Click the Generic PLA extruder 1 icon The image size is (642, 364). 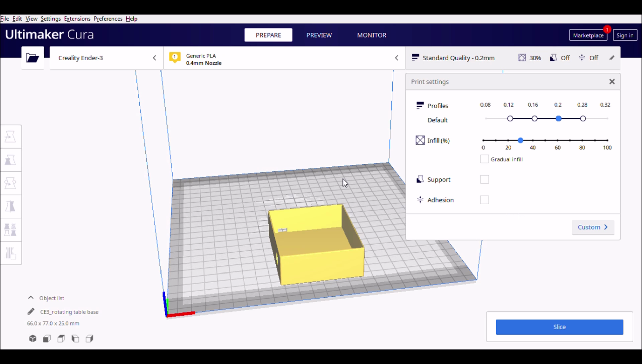click(175, 58)
